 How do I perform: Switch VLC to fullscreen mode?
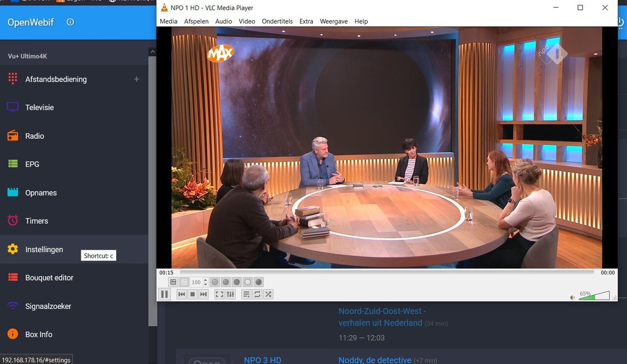coord(219,294)
